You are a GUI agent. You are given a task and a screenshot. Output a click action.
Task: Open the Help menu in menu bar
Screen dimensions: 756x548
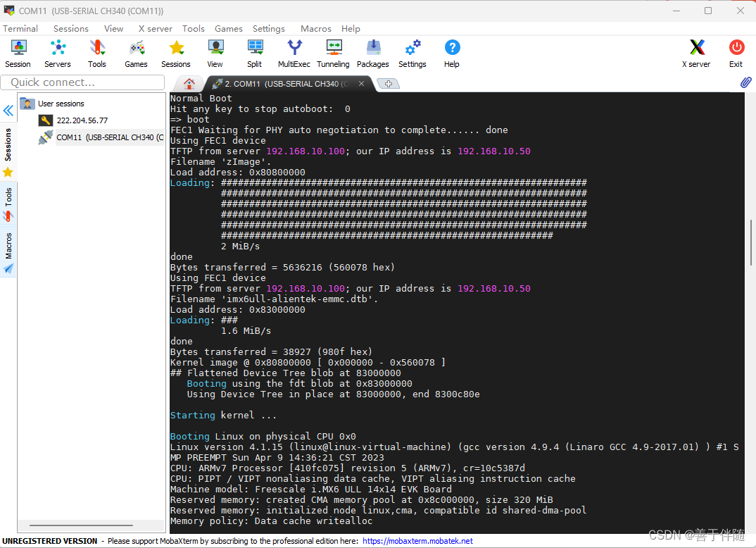351,28
